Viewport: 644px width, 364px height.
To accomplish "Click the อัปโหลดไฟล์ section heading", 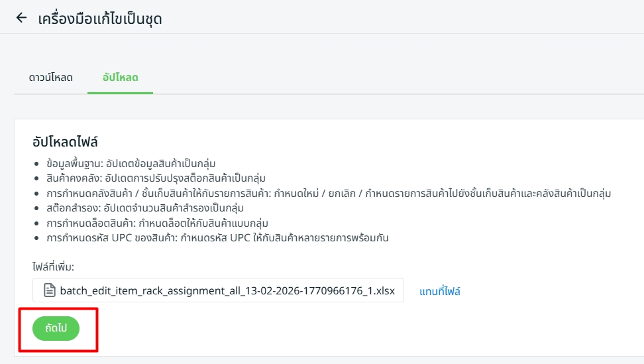I will [66, 141].
